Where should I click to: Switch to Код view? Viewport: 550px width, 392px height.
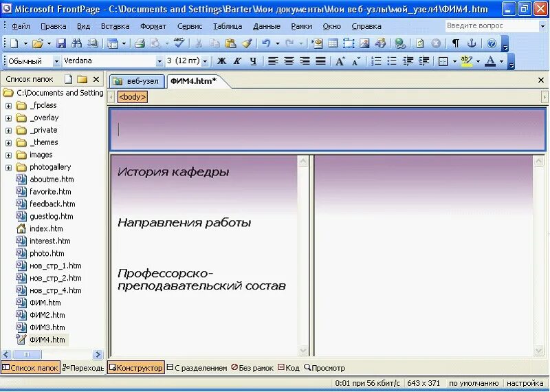tap(289, 368)
